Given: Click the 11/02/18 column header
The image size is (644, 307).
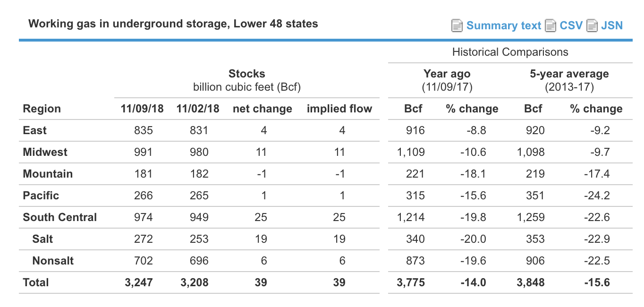Looking at the screenshot, I should click(x=197, y=109).
